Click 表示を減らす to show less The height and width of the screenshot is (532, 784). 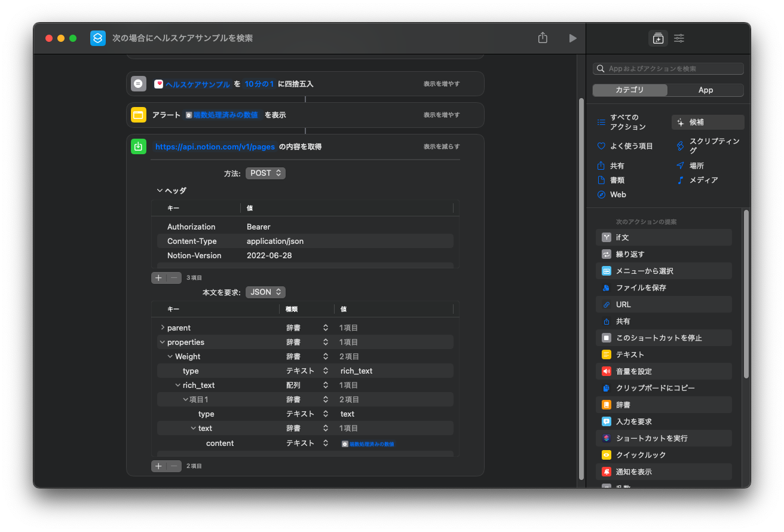pyautogui.click(x=442, y=146)
